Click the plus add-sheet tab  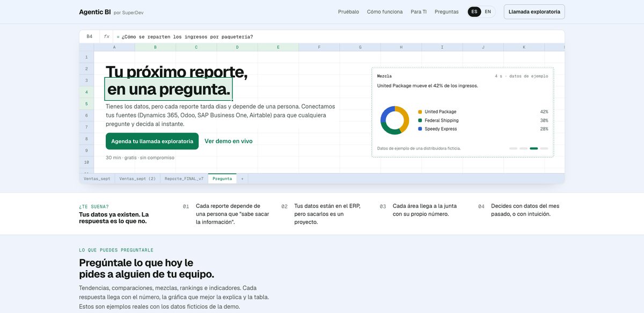(x=242, y=178)
